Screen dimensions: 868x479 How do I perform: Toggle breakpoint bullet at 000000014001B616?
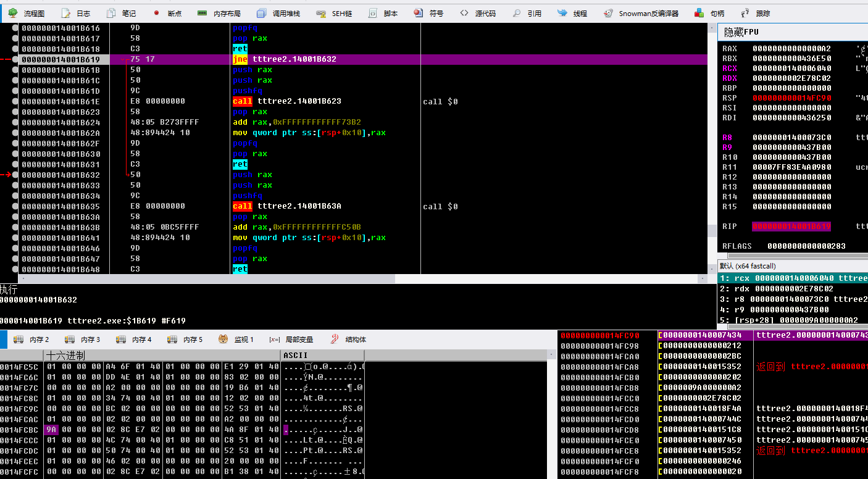[x=15, y=28]
